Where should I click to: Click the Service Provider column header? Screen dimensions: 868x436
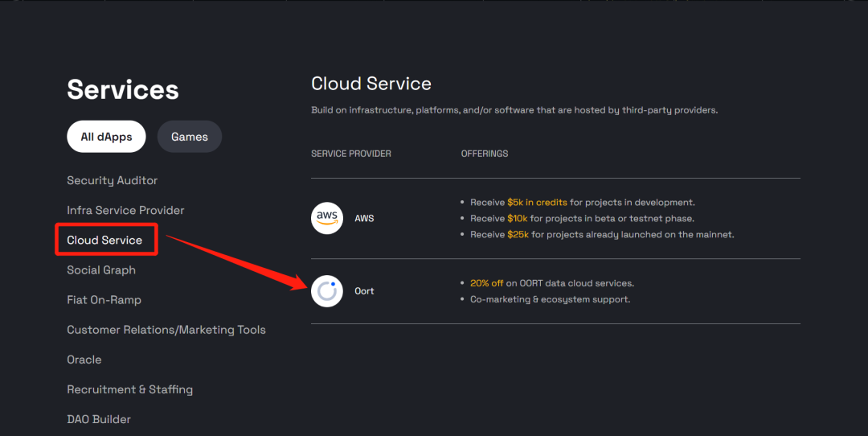[x=351, y=154]
